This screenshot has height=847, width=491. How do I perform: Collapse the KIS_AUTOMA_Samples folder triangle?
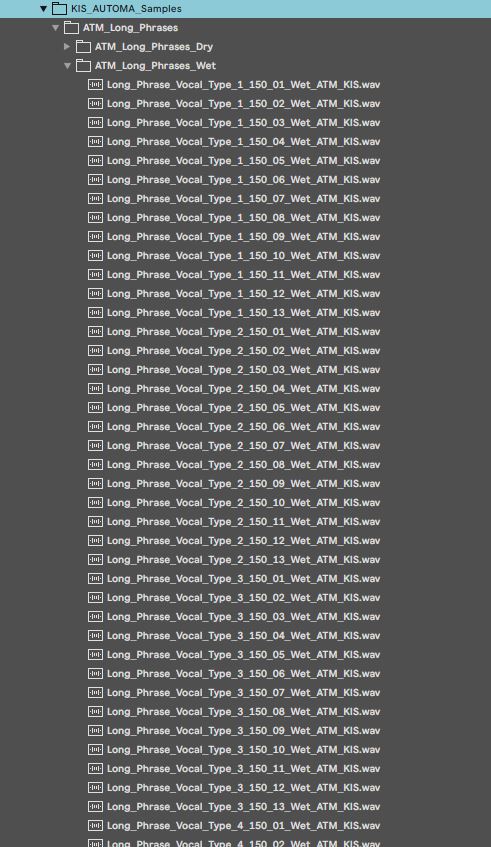[x=44, y=9]
